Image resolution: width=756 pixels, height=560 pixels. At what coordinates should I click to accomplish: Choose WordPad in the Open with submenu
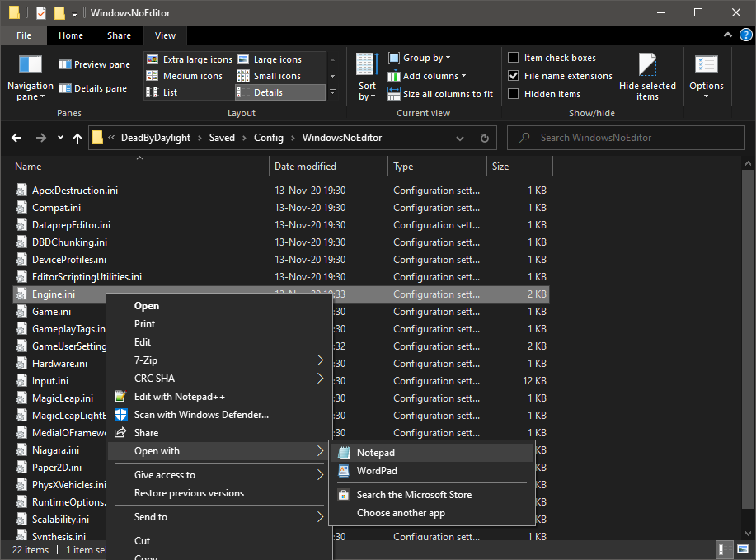pos(376,471)
